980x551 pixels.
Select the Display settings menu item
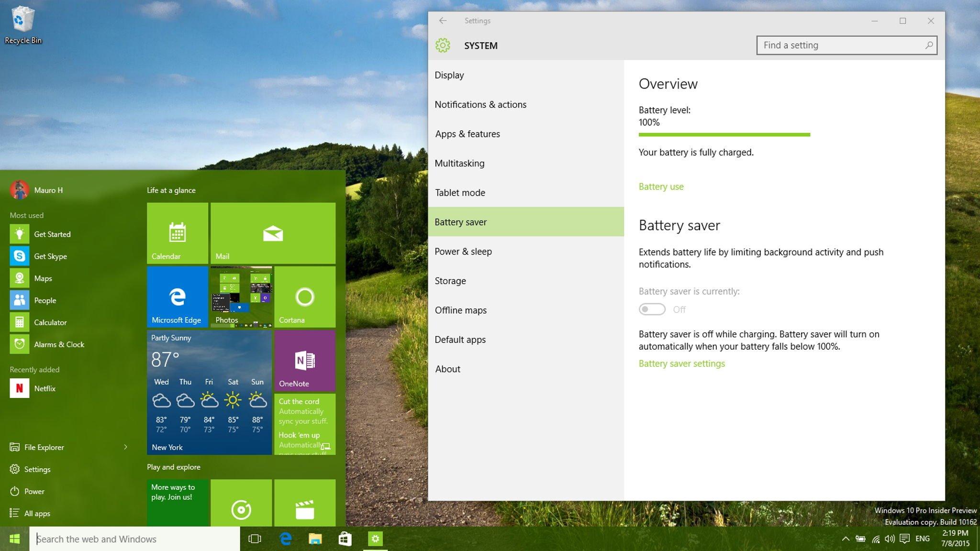click(x=450, y=75)
